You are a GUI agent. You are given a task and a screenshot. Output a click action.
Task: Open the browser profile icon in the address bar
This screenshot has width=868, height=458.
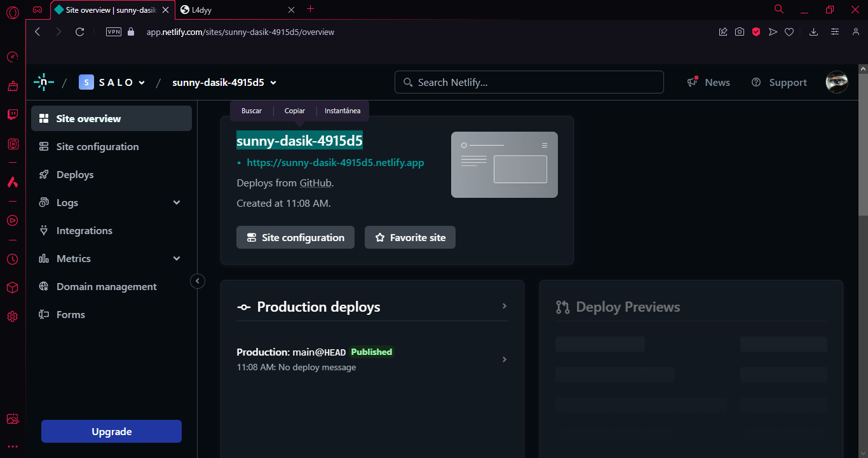856,32
